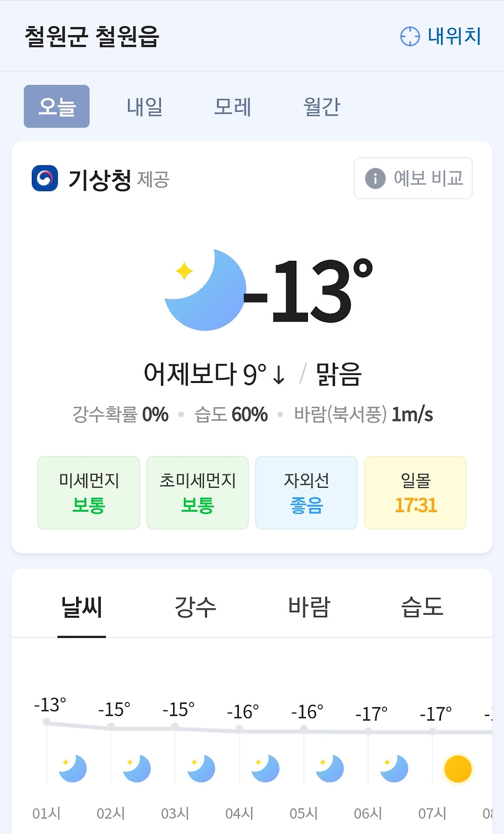Tap the moon icon for 03시
The image size is (504, 834).
[x=202, y=768]
